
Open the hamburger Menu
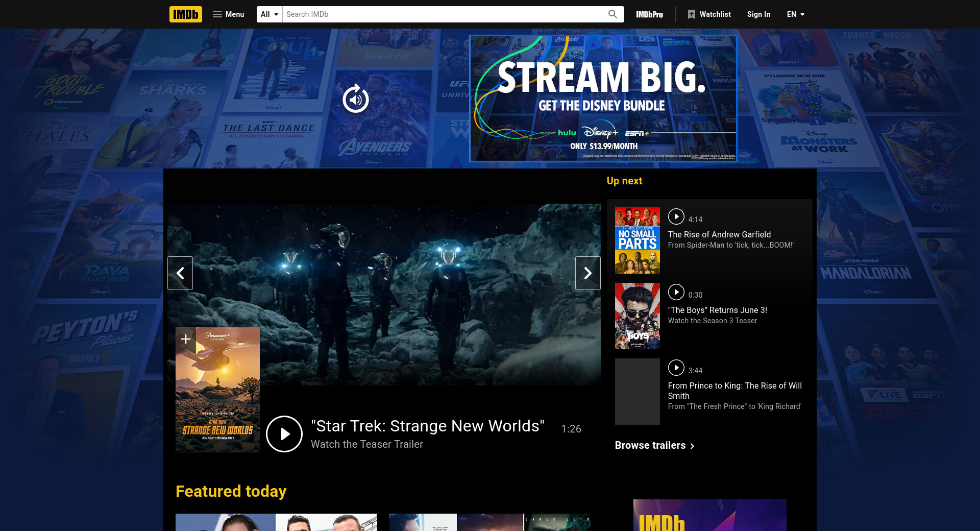[228, 14]
